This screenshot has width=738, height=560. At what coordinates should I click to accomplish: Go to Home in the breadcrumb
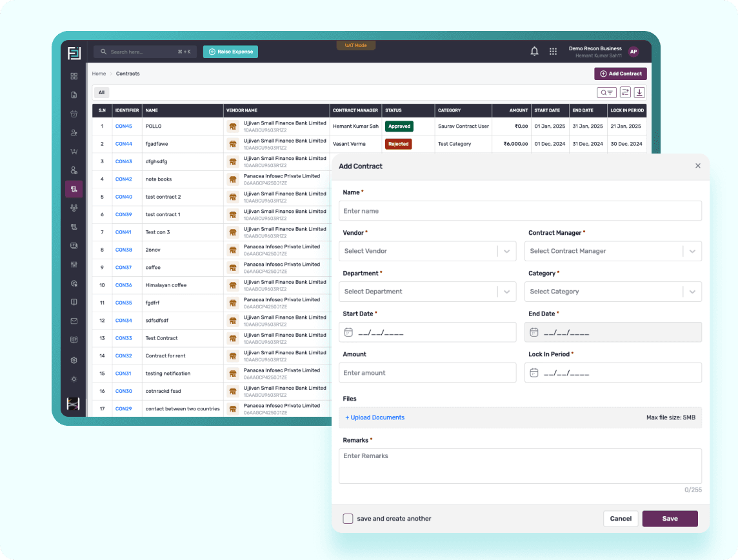tap(99, 74)
